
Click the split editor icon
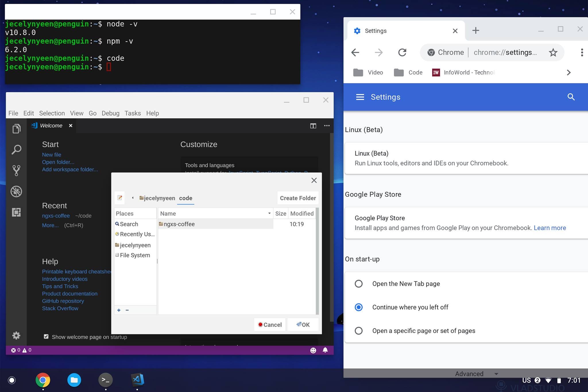click(x=313, y=126)
